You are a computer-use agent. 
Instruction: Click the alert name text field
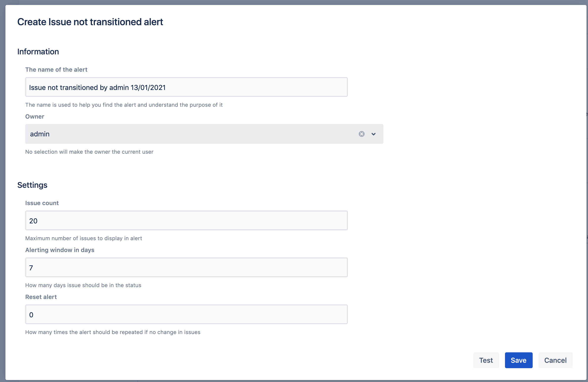186,87
